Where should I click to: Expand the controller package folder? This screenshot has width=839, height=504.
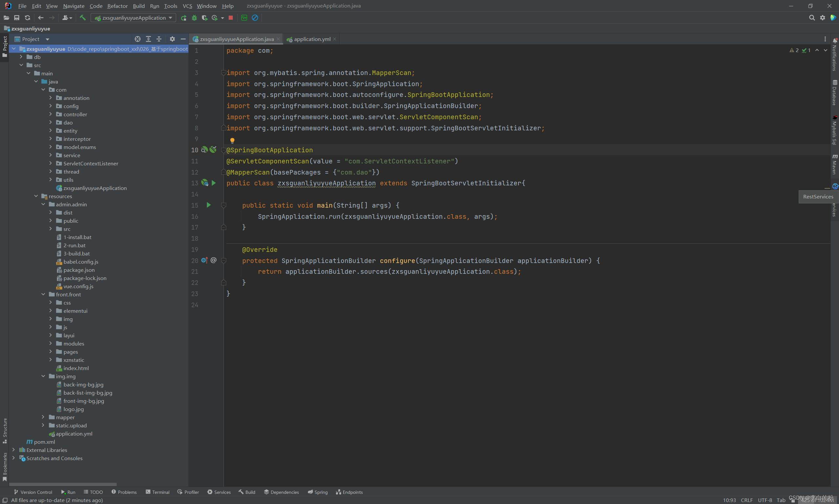point(50,114)
